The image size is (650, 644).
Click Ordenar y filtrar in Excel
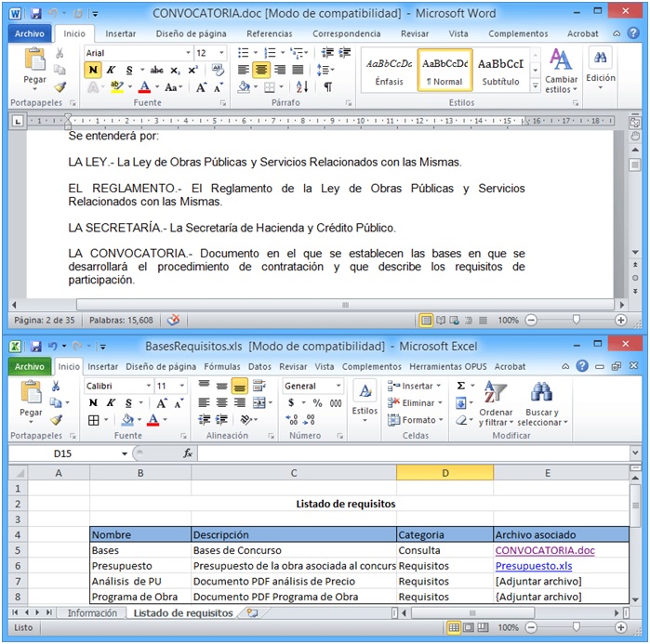(496, 403)
